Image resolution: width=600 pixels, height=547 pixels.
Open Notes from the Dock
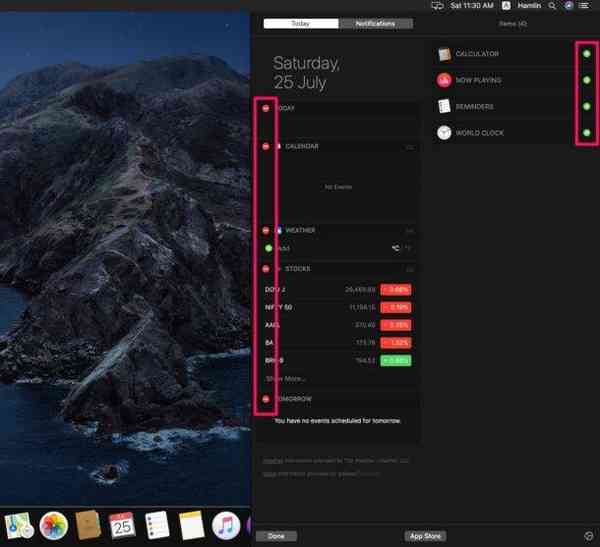(192, 526)
